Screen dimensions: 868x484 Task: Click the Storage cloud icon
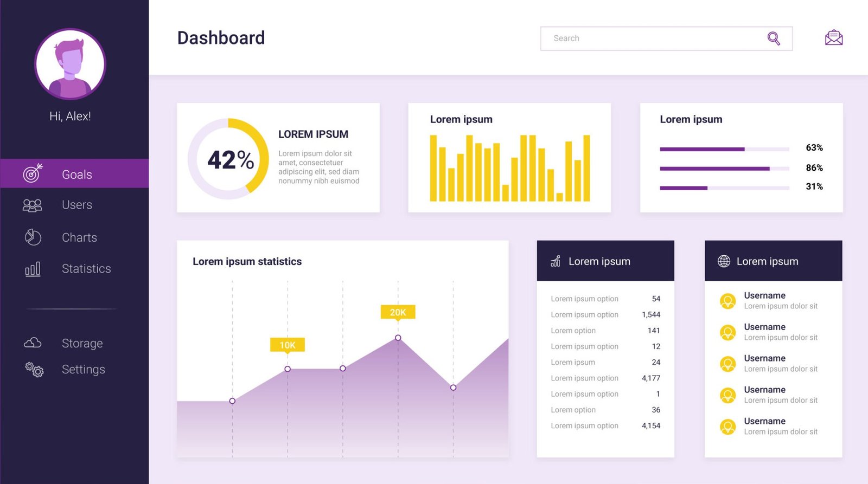coord(33,343)
